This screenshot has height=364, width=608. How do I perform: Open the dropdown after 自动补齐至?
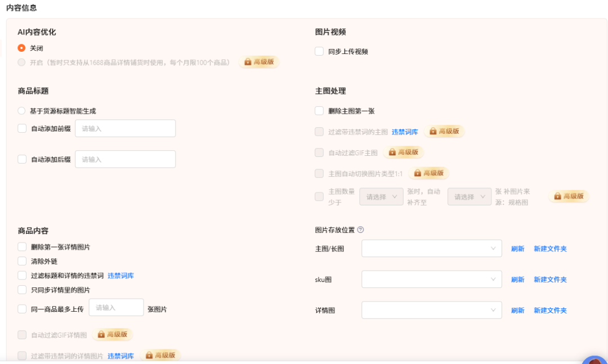coord(469,196)
